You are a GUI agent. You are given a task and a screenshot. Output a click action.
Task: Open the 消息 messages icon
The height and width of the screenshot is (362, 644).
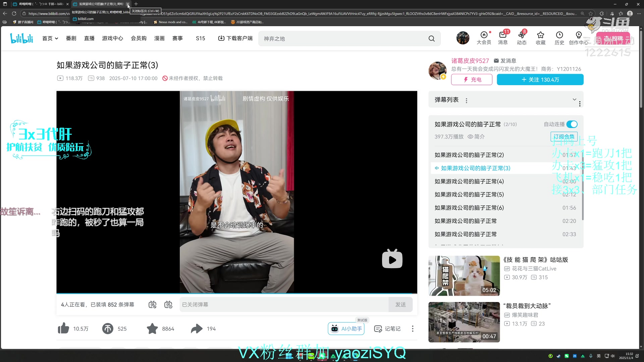[502, 38]
